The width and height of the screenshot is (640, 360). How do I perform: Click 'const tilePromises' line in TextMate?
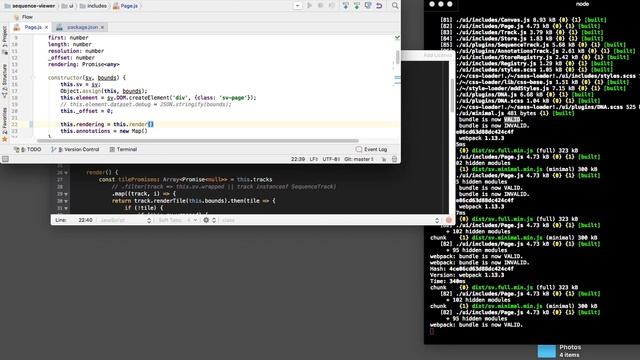tap(185, 180)
